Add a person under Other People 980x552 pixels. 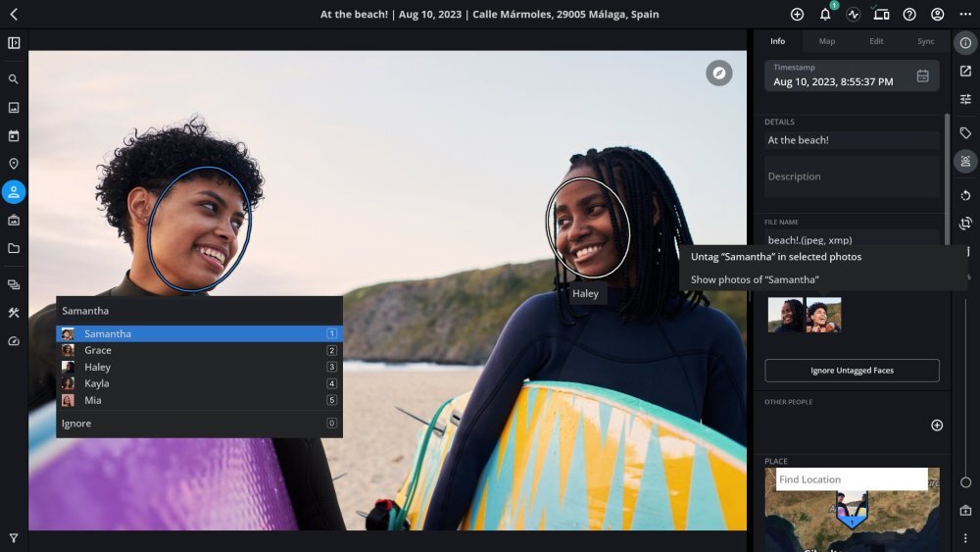click(936, 426)
